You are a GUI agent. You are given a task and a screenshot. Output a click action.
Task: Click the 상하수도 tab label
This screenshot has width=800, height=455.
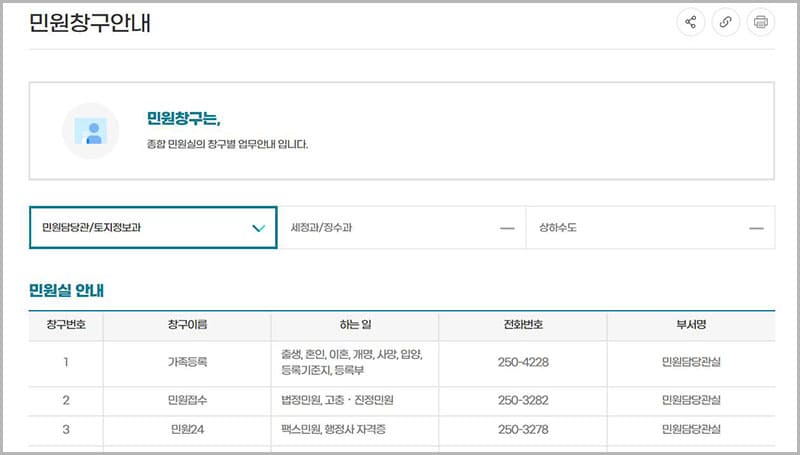pos(558,228)
